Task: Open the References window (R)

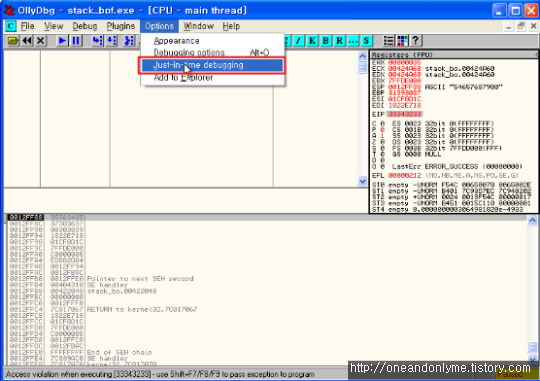Action: tap(340, 41)
